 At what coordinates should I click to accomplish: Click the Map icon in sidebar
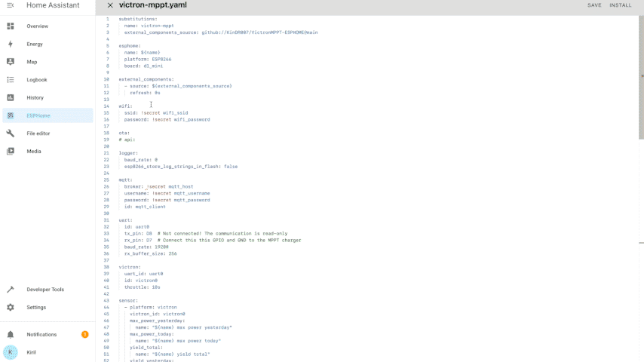click(x=11, y=62)
